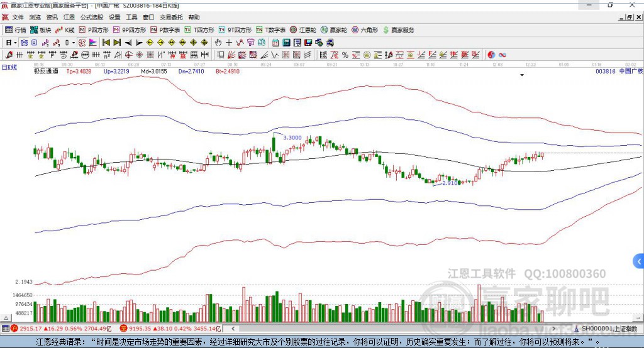Viewport: 644px width, 348px height.
Task: Click the 极反通道 indicator label
Action: [46, 71]
